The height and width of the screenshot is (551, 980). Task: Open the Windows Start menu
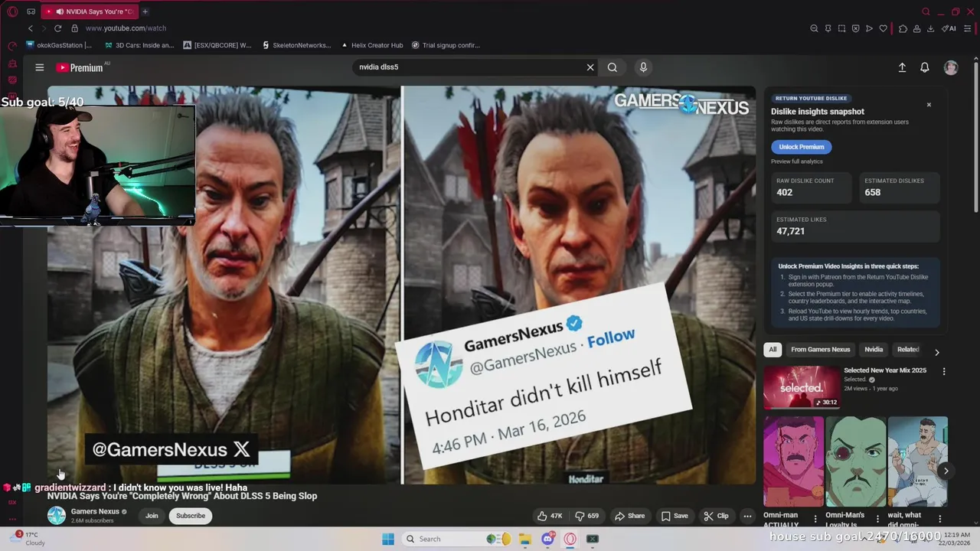pos(388,539)
